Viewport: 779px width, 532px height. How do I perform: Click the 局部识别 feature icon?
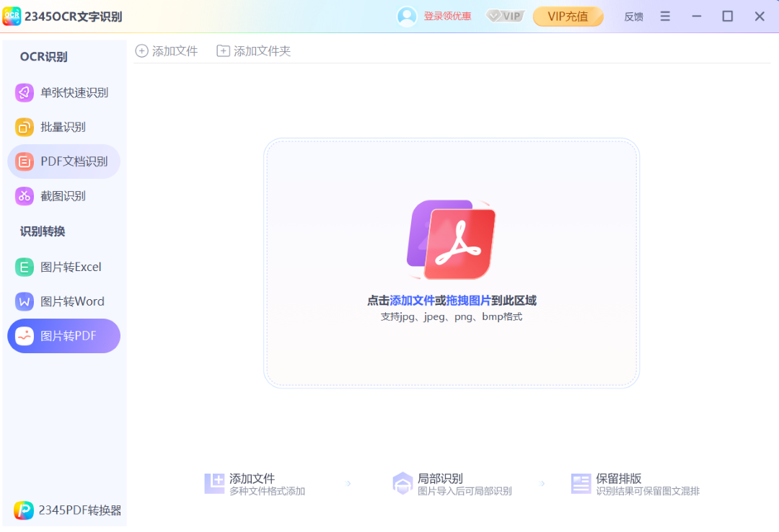pos(402,483)
